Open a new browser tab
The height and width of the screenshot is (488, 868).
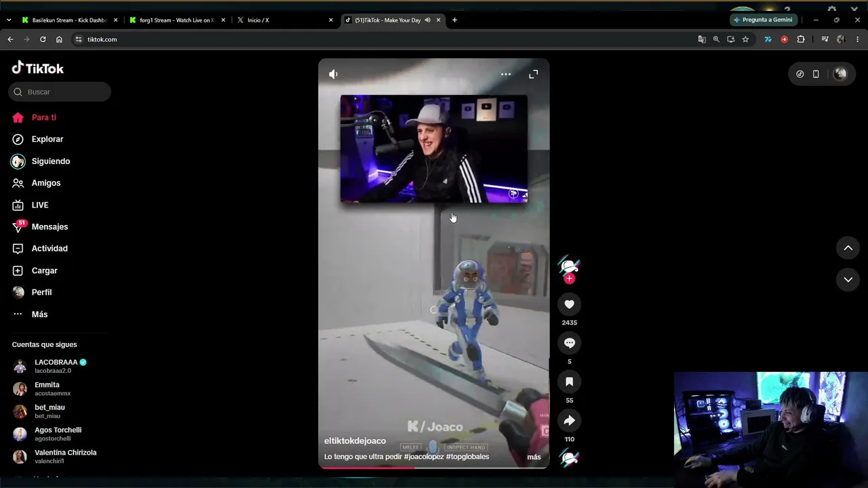coord(454,20)
